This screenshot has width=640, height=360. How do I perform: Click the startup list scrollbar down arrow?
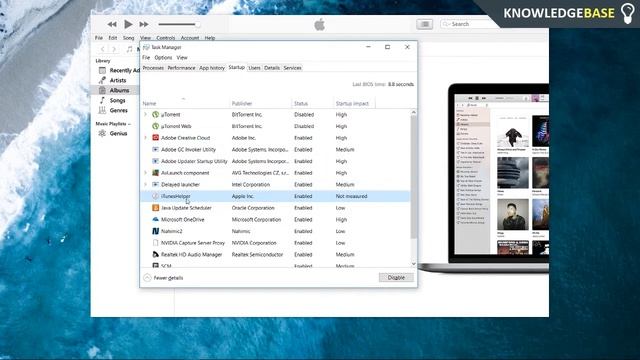(413, 264)
